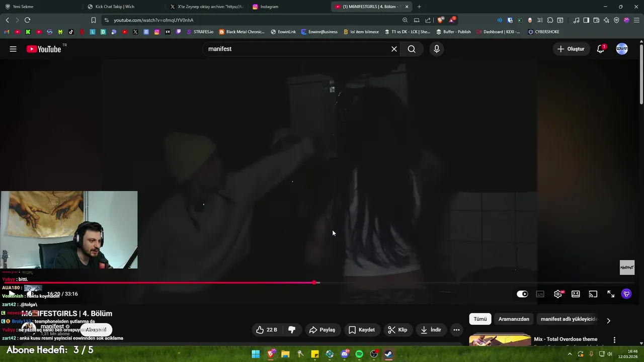Go back in browser history
The width and height of the screenshot is (644, 362).
[7, 20]
